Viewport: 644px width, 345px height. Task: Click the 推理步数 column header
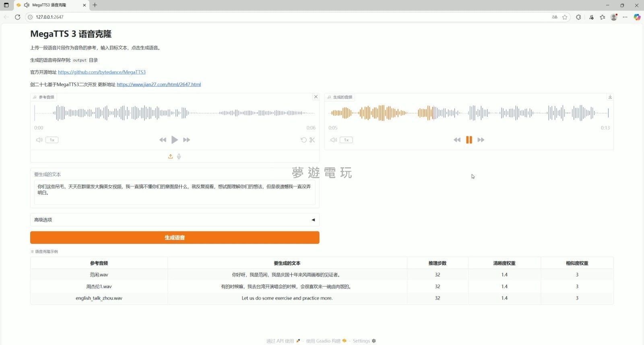coord(438,263)
